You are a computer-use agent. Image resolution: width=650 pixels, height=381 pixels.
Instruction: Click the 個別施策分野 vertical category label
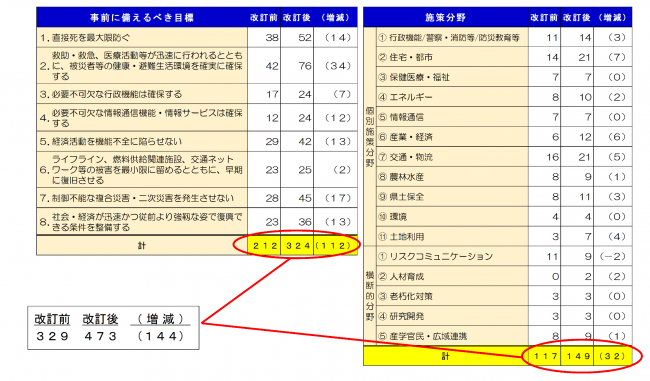tap(370, 137)
